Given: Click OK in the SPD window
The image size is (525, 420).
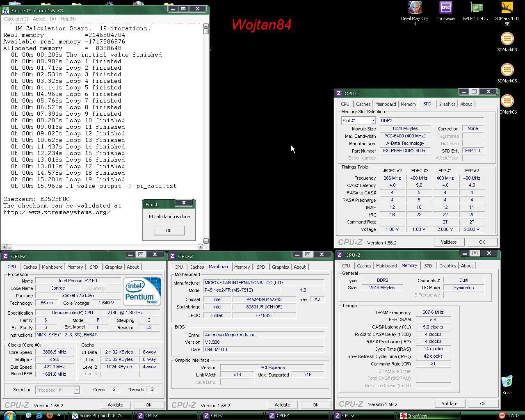Looking at the screenshot, I should (482, 242).
